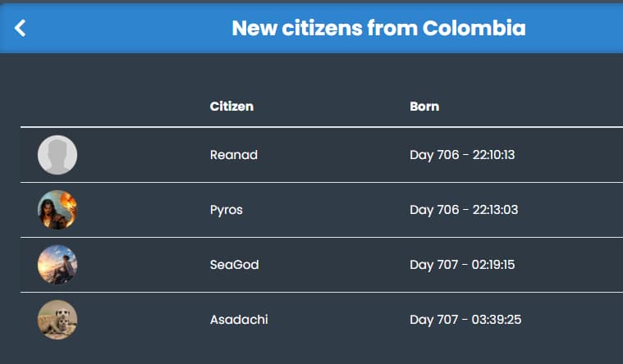The height and width of the screenshot is (364, 623).
Task: Open the Asadachi citizen profile name
Action: pos(239,320)
